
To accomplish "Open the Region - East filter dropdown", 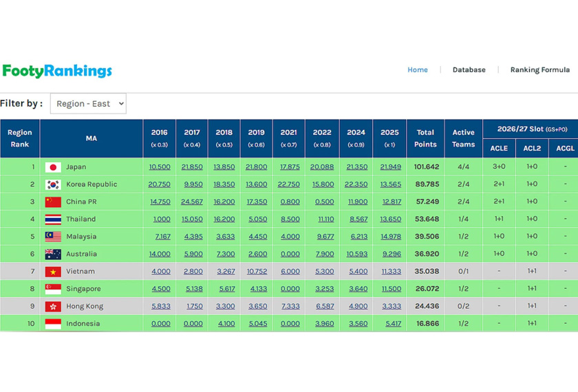I will [x=88, y=104].
